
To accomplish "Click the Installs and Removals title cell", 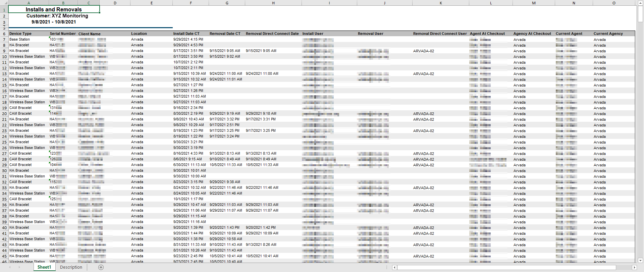I will pyautogui.click(x=54, y=9).
